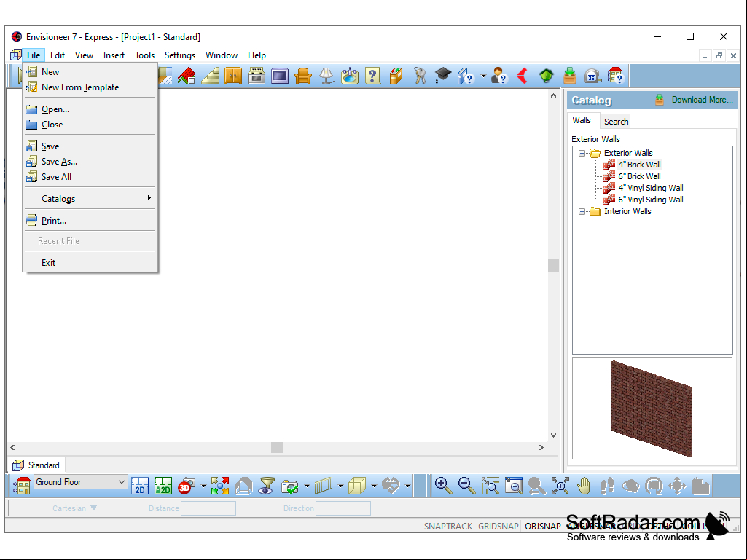
Task: Click the Download More... link
Action: [x=702, y=100]
